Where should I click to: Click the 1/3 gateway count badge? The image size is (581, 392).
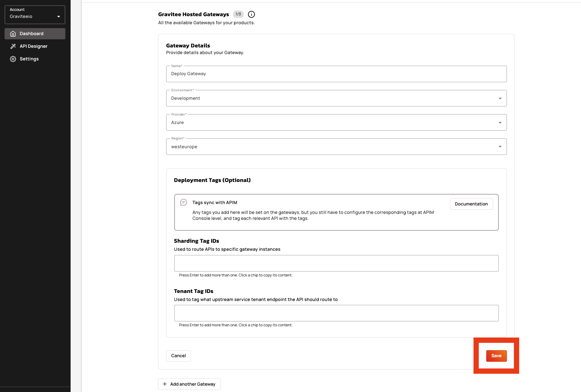pyautogui.click(x=238, y=14)
